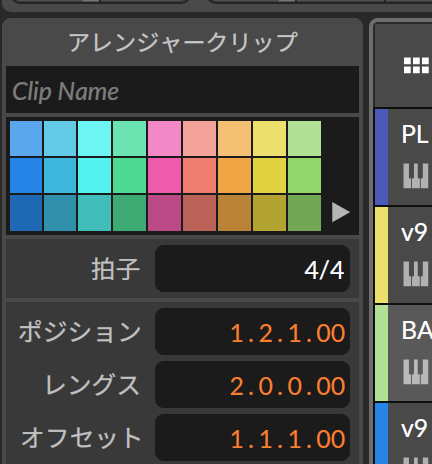Screen dimensions: 432x464
Task: Click the grid icon above the track list
Action: tap(416, 65)
